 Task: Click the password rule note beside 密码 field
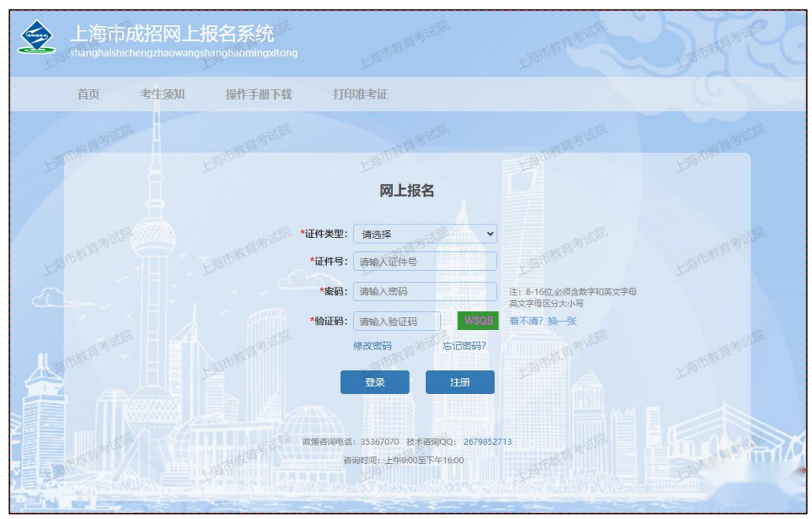(572, 297)
